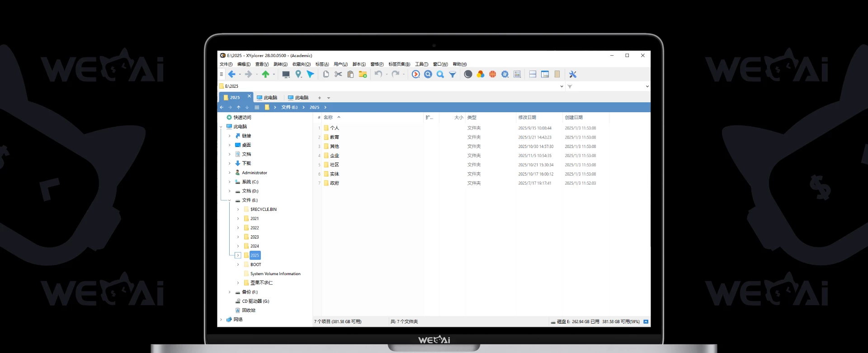The image size is (868, 353).
Task: Click the red-blue play preview icon
Action: (x=416, y=74)
